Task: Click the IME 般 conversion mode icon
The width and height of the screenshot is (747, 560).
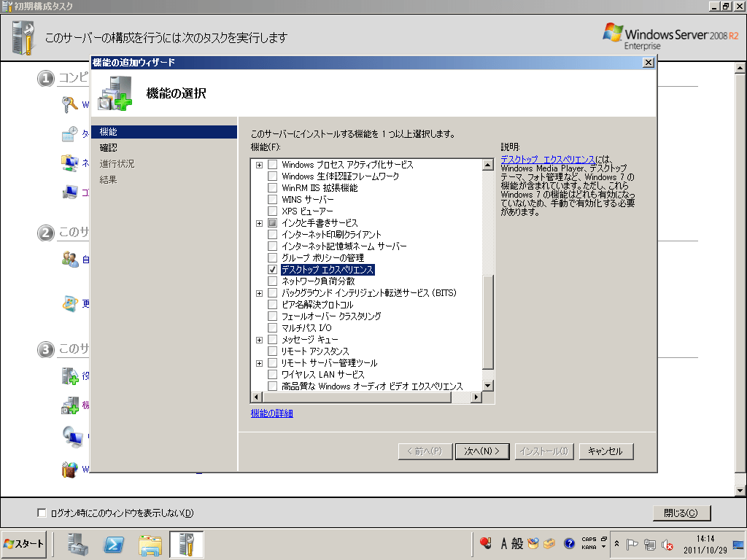Action: 517,543
